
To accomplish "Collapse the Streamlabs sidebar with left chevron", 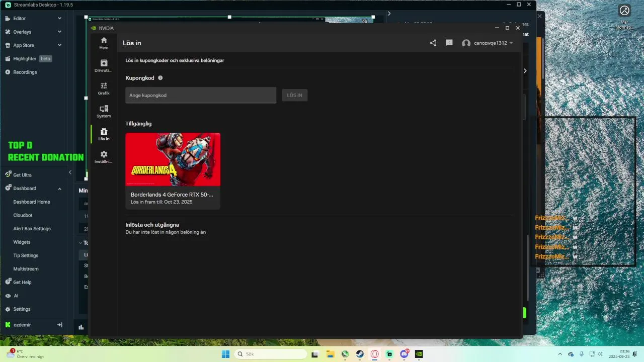I will point(70,172).
